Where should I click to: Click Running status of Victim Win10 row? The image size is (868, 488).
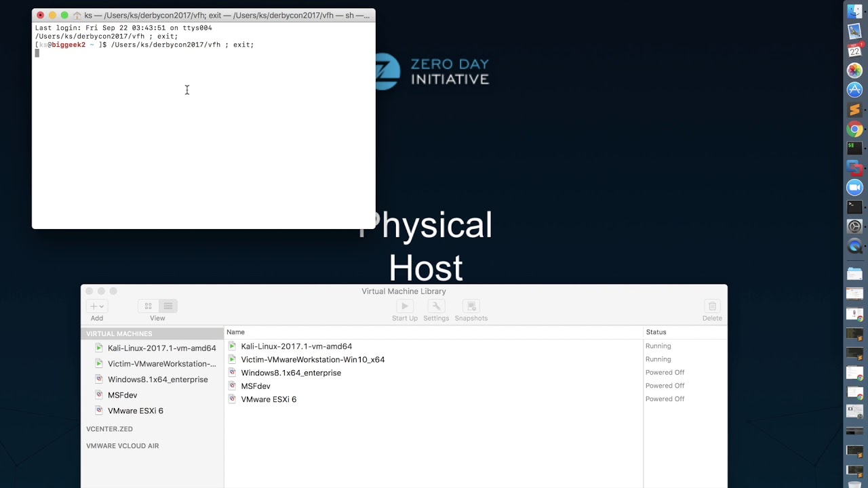658,359
